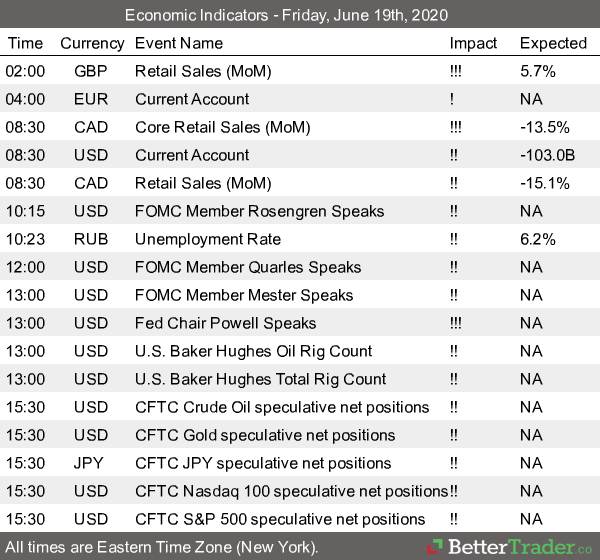Image resolution: width=600 pixels, height=560 pixels.
Task: Click the Fed Chair Powell Speaks event
Action: [x=225, y=323]
